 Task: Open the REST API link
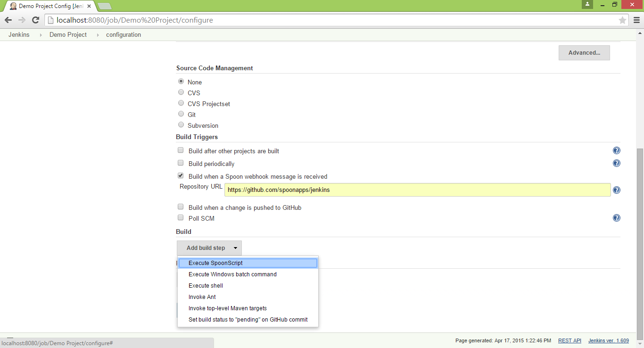click(x=570, y=340)
